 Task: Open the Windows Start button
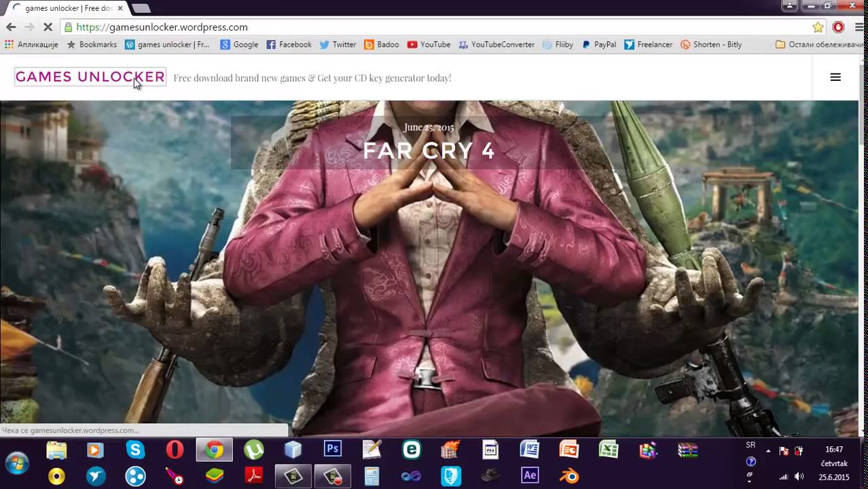point(17,463)
